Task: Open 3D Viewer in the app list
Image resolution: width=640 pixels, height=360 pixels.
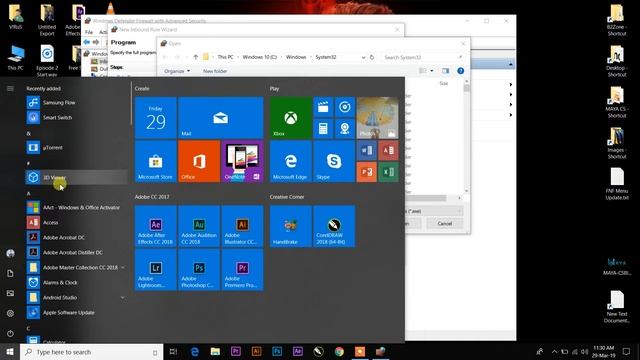Action: [76, 178]
